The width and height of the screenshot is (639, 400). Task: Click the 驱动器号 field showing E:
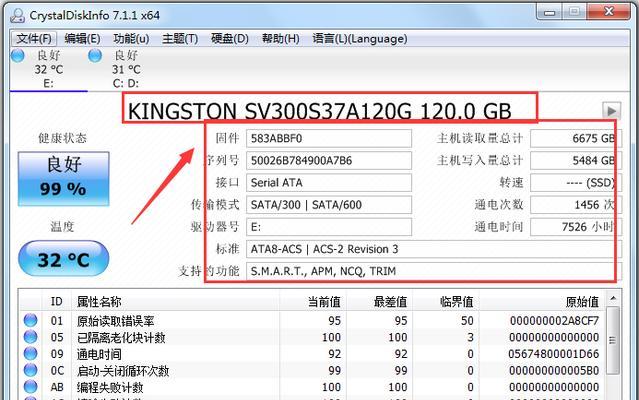coord(329,227)
